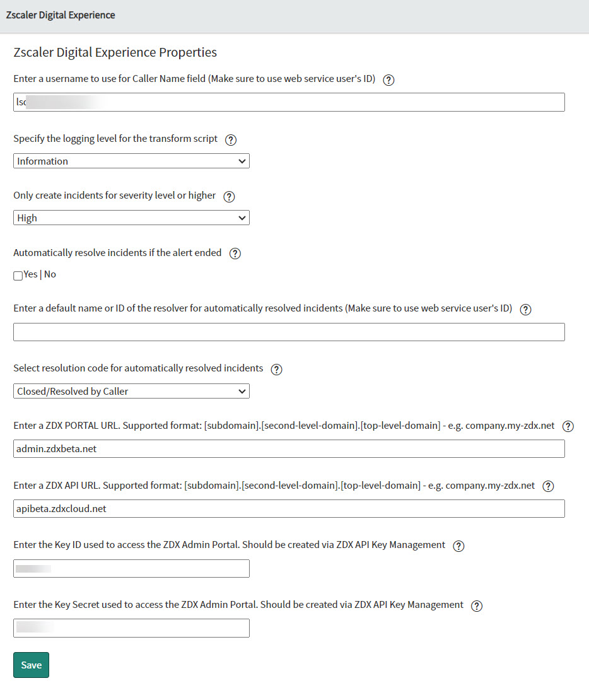
Task: View help about automatically resolving incidents
Action: point(235,253)
